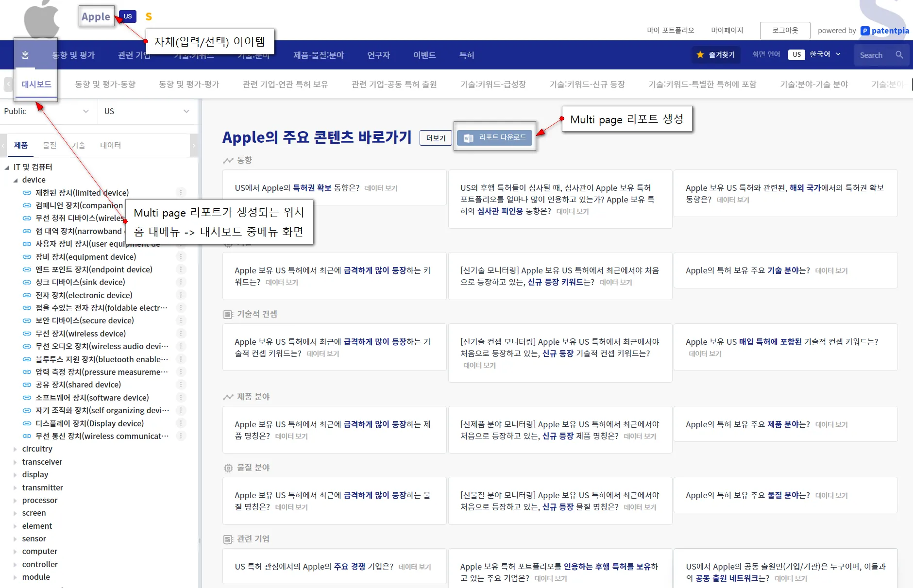Image resolution: width=913 pixels, height=588 pixels.
Task: Click the gray Apple logo image
Action: [42, 18]
